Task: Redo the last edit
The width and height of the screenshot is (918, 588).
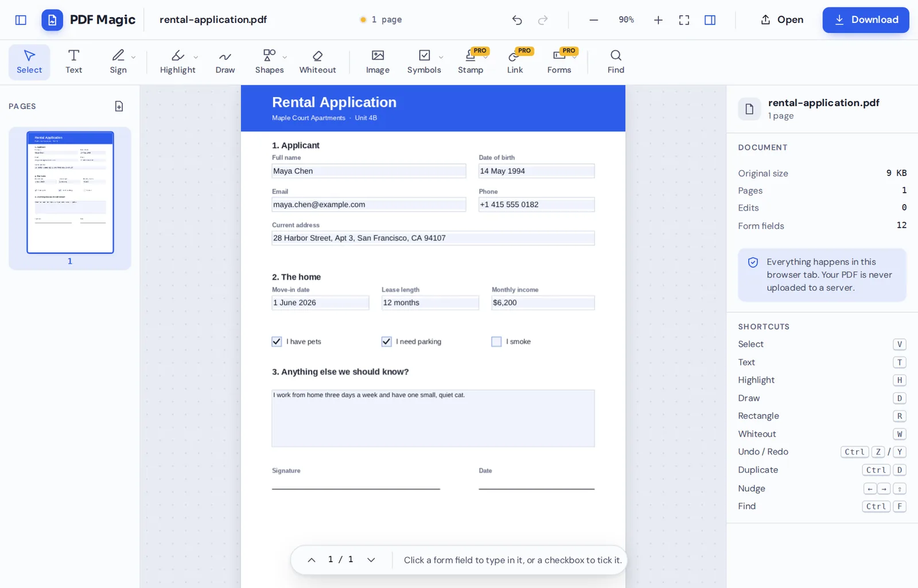Action: [543, 20]
